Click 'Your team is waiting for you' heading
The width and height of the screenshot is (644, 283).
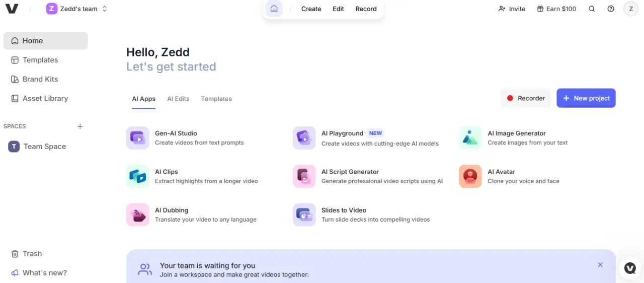point(207,265)
